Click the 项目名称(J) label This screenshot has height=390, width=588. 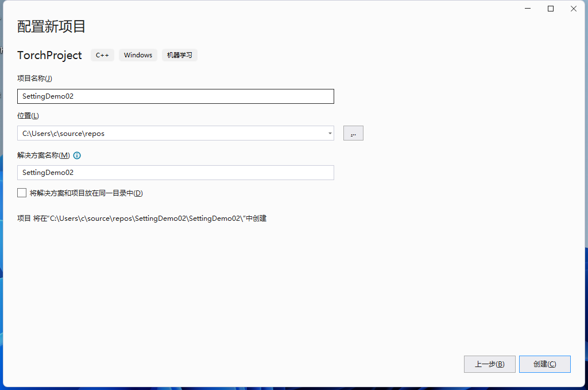pyautogui.click(x=32, y=79)
